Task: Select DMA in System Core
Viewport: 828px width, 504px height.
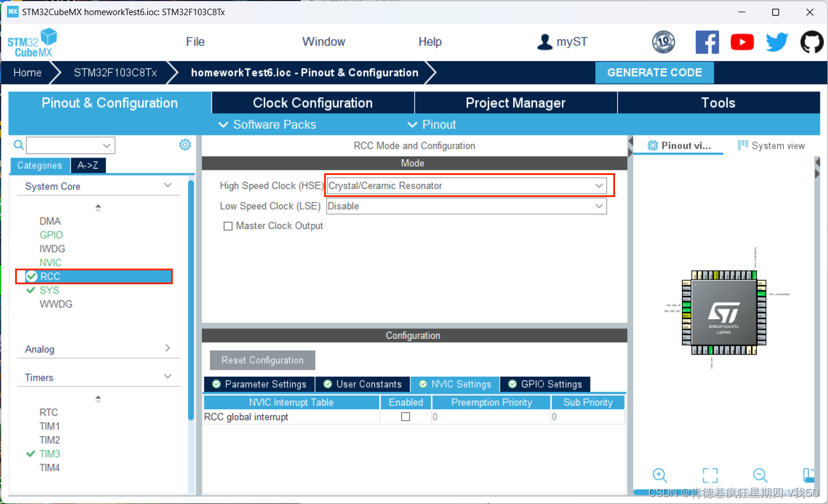Action: 50,221
